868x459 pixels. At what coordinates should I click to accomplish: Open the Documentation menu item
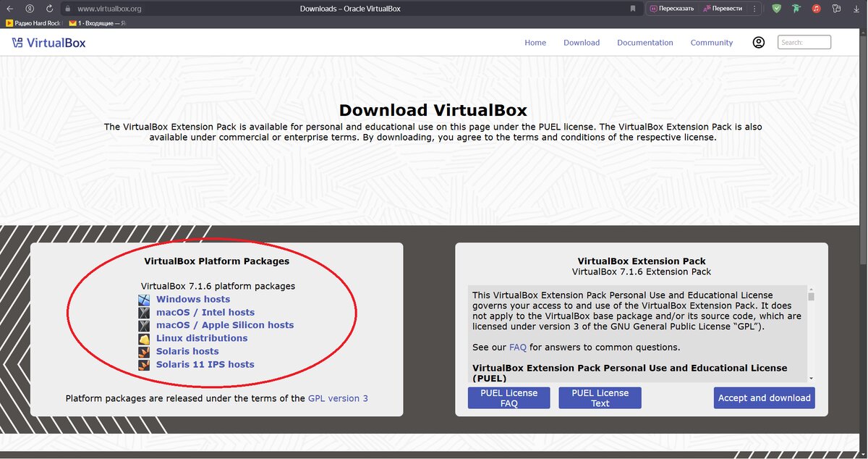645,43
